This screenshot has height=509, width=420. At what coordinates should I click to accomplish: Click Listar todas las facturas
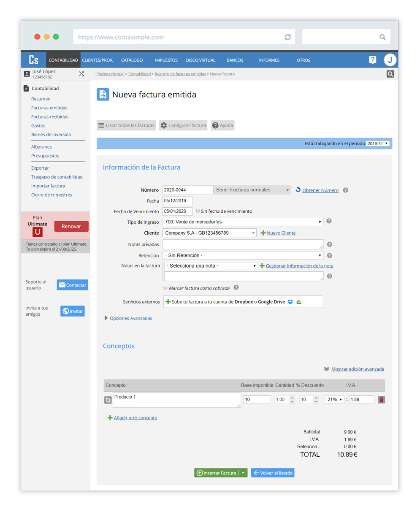click(126, 125)
